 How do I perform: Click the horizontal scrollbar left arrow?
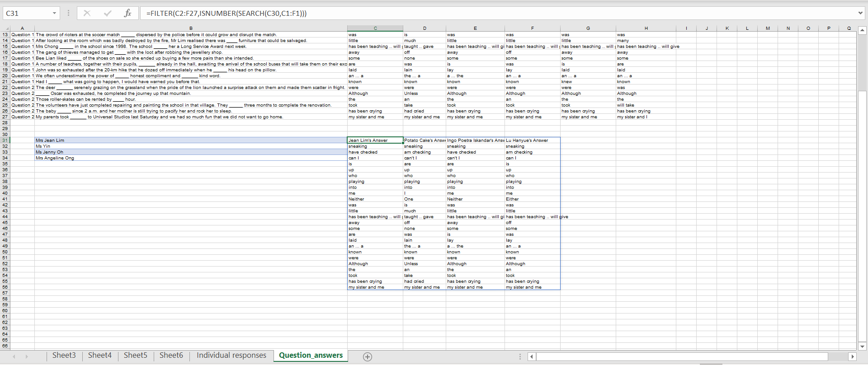(532, 356)
